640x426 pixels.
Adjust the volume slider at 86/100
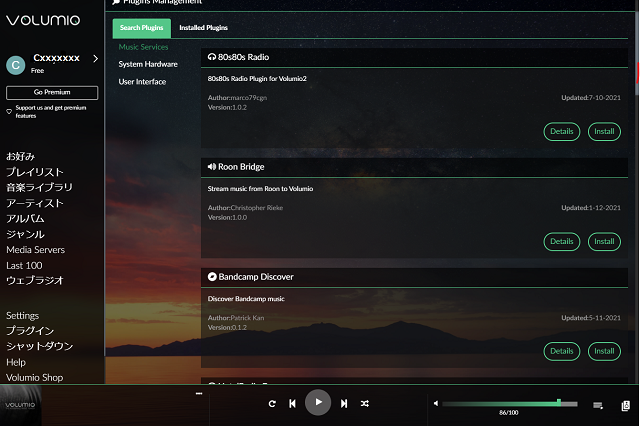point(510,404)
